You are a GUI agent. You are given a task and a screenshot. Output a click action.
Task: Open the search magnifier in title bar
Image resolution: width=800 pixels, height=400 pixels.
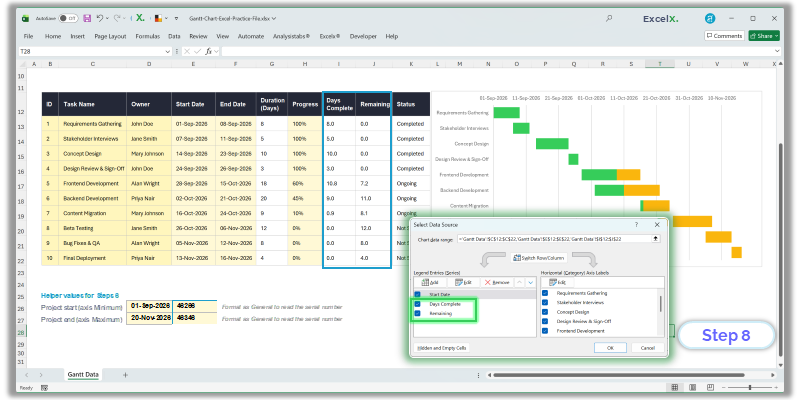coord(609,18)
